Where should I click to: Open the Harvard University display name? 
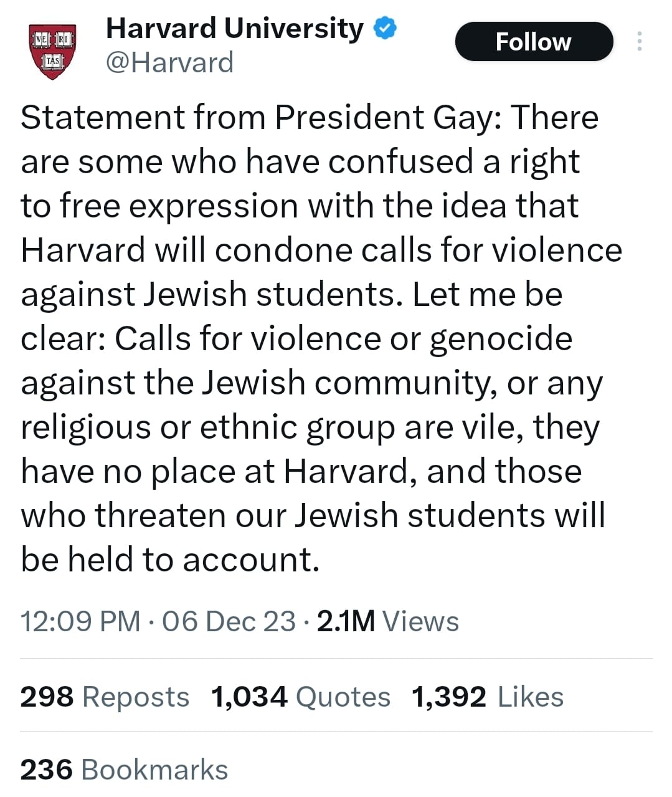point(235,29)
